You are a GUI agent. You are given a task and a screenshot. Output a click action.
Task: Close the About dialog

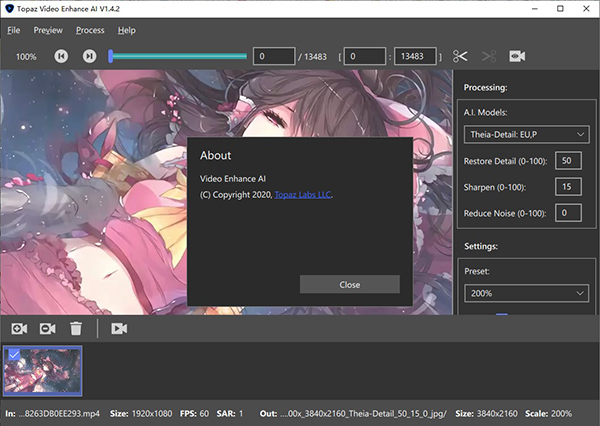(349, 284)
